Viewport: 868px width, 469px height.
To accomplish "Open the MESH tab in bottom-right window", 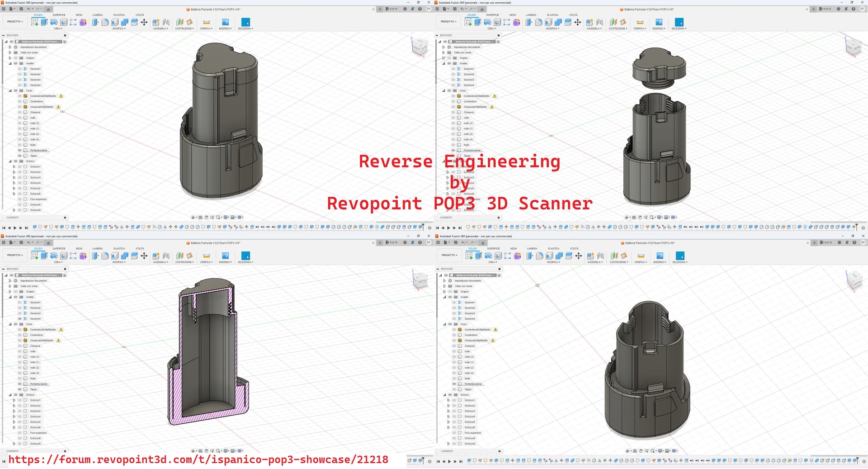I will 514,249.
